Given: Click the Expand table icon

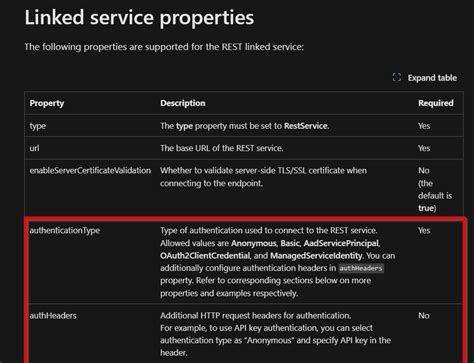Looking at the screenshot, I should (397, 77).
